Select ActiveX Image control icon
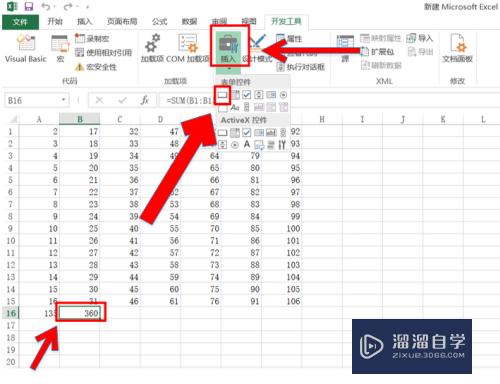 259,145
